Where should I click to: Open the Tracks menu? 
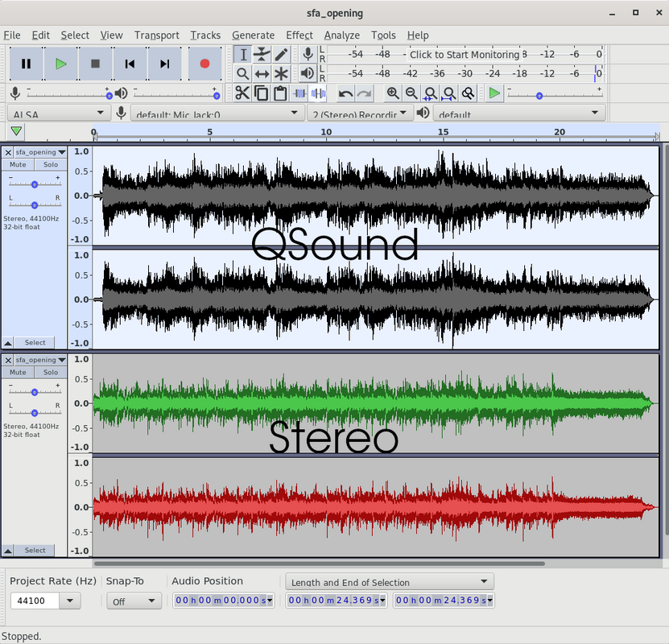tap(205, 35)
